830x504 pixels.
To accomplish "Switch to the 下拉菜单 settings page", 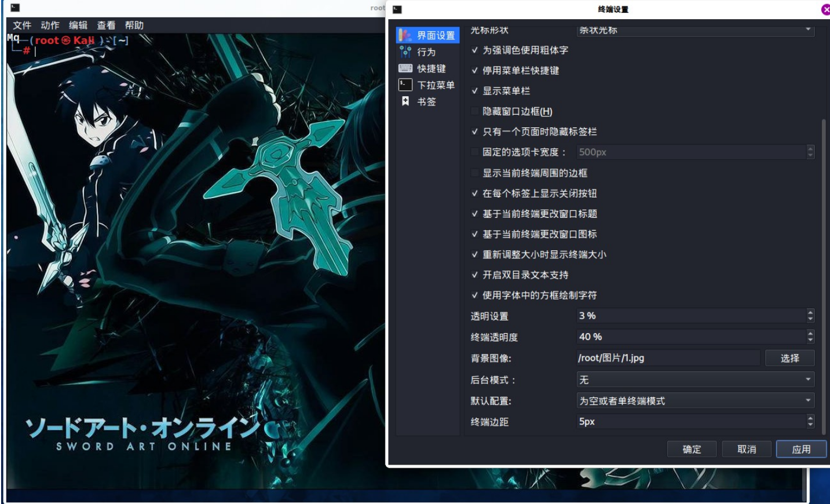I will (x=427, y=85).
